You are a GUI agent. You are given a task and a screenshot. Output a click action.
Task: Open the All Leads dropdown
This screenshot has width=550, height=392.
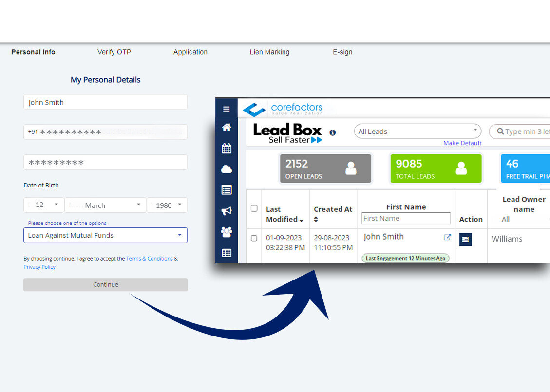click(x=417, y=131)
